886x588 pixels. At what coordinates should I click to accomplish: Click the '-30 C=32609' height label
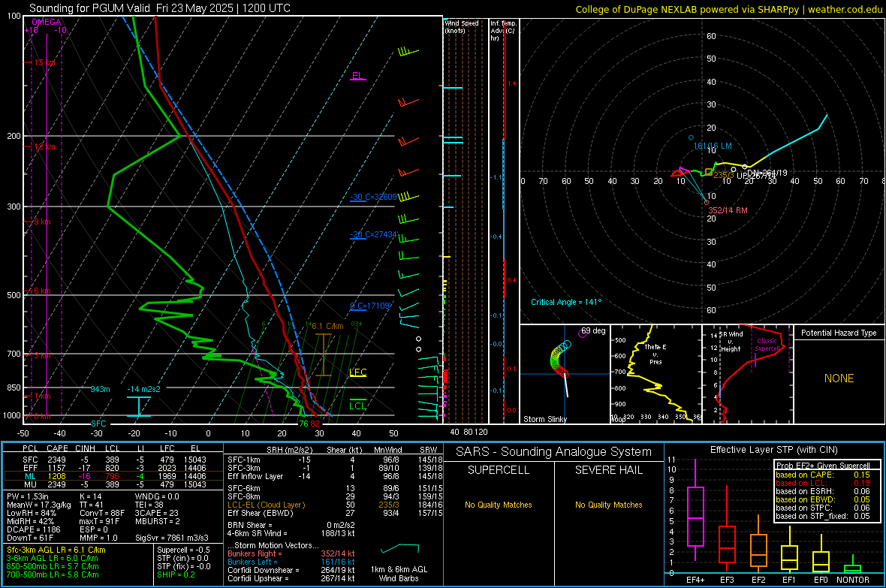click(x=373, y=197)
